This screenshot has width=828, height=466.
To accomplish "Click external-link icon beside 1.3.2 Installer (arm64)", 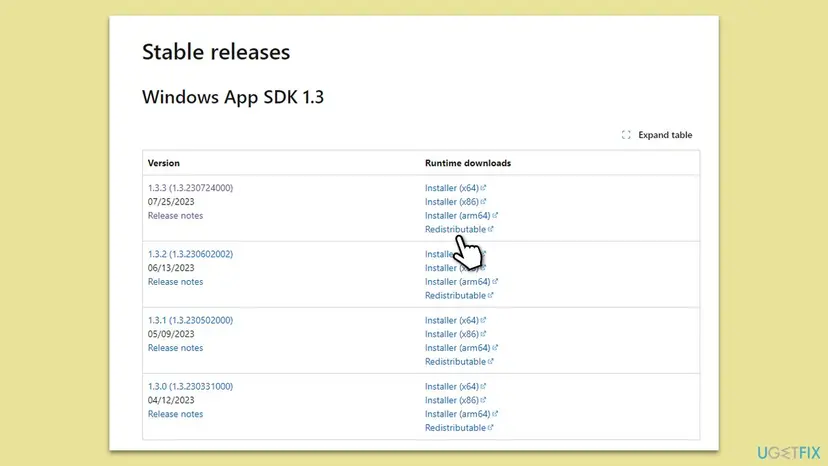I will (495, 281).
